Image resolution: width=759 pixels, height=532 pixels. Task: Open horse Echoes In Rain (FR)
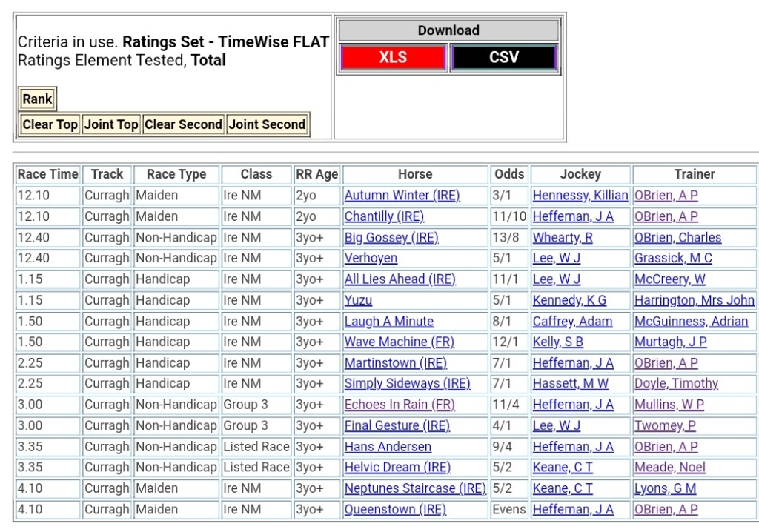[x=400, y=405]
